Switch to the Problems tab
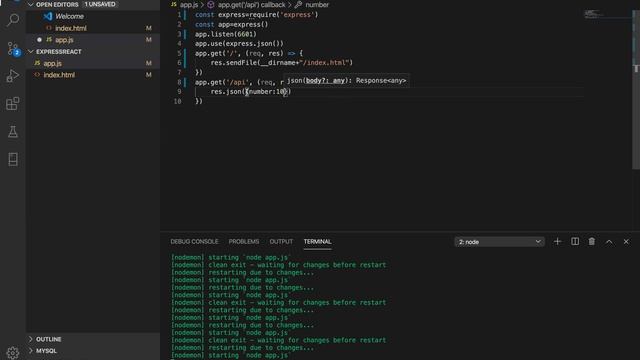The height and width of the screenshot is (360, 640). click(244, 242)
